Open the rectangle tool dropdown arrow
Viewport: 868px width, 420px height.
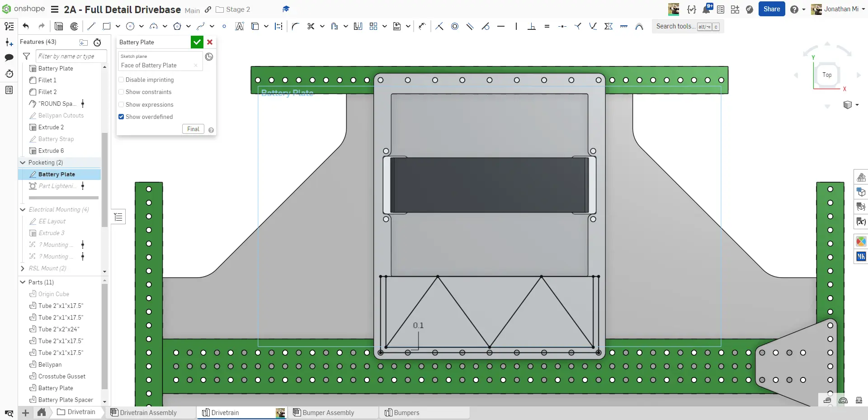(x=118, y=26)
